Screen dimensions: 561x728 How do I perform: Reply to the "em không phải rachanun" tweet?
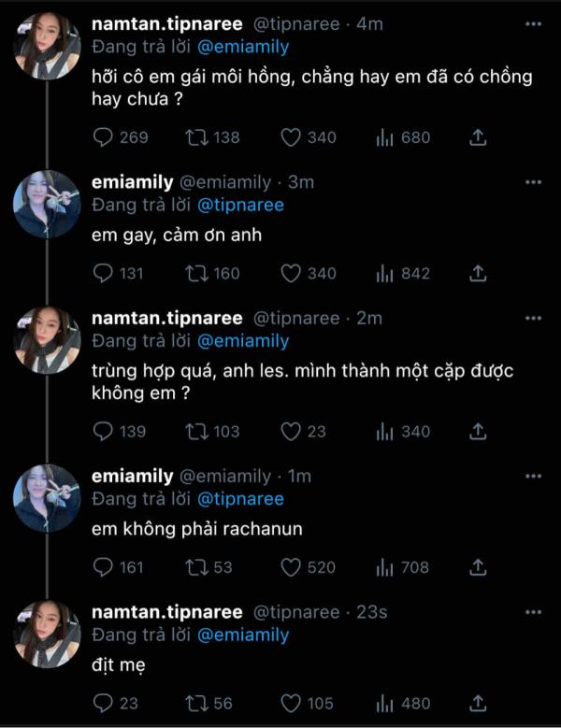click(105, 567)
